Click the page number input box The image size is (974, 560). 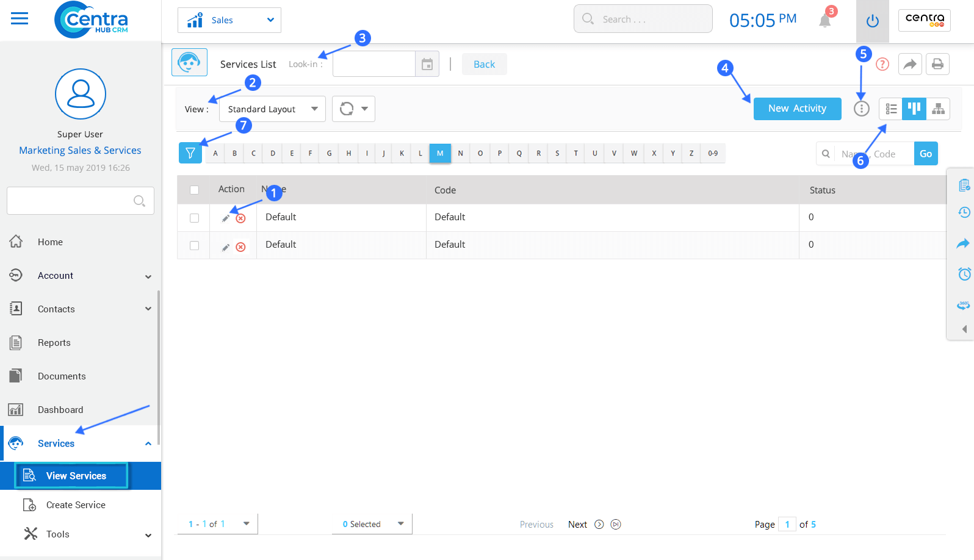click(x=787, y=524)
